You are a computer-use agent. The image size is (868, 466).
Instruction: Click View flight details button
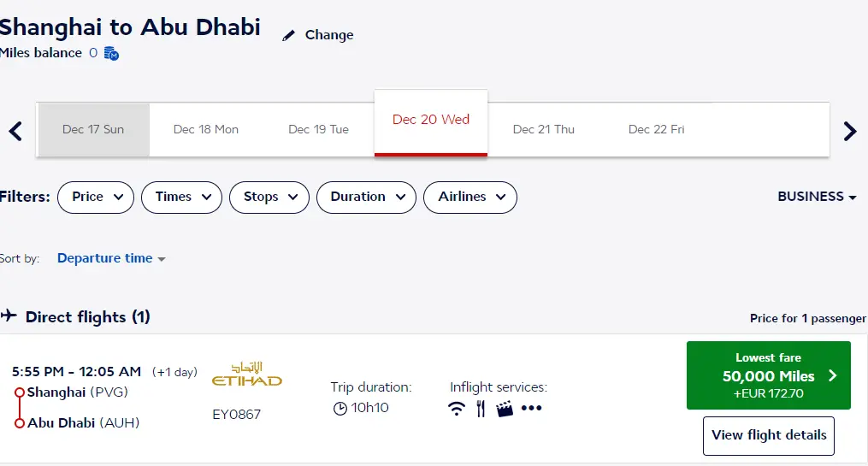point(768,435)
